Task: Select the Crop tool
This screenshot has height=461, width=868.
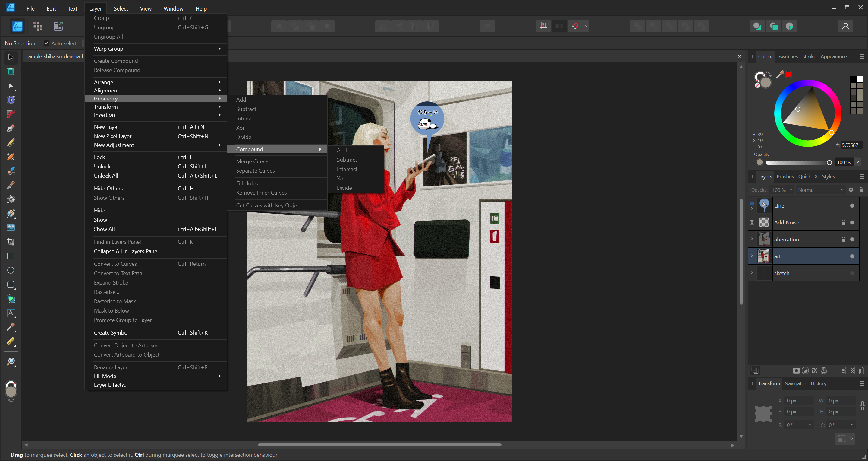Action: [11, 242]
